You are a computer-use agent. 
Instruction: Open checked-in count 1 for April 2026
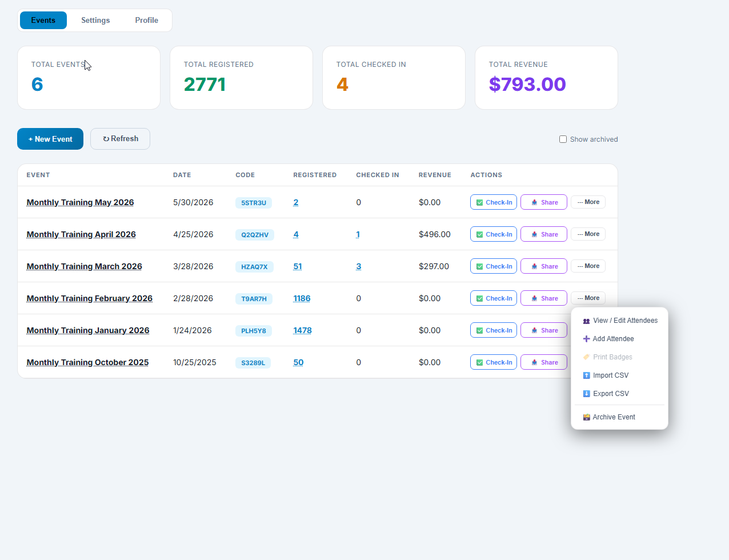click(358, 234)
